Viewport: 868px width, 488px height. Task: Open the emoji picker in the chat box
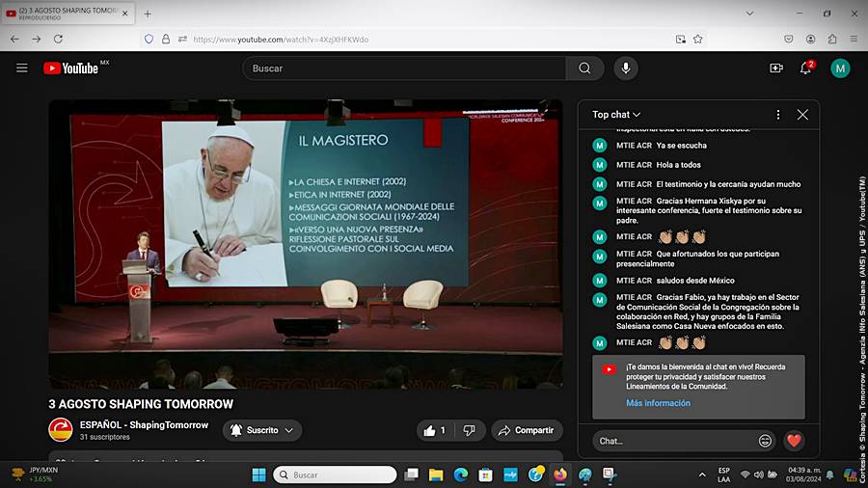(x=765, y=441)
